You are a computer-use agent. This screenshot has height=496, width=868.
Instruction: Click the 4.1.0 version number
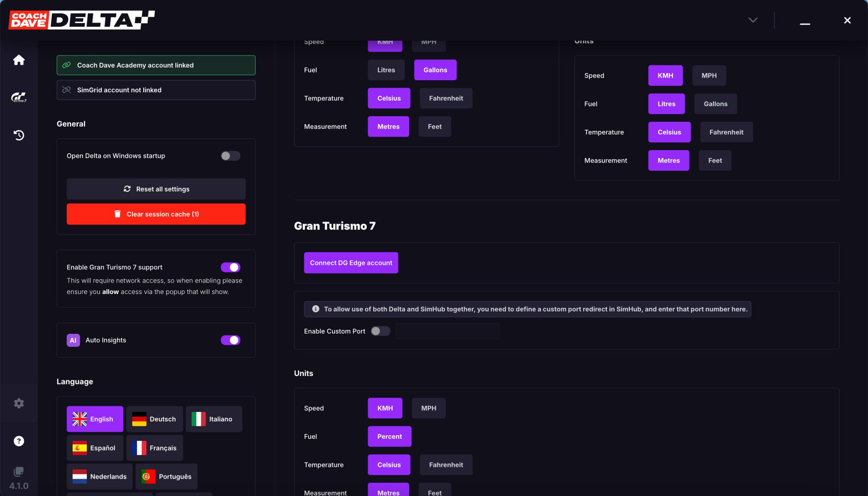tap(19, 486)
